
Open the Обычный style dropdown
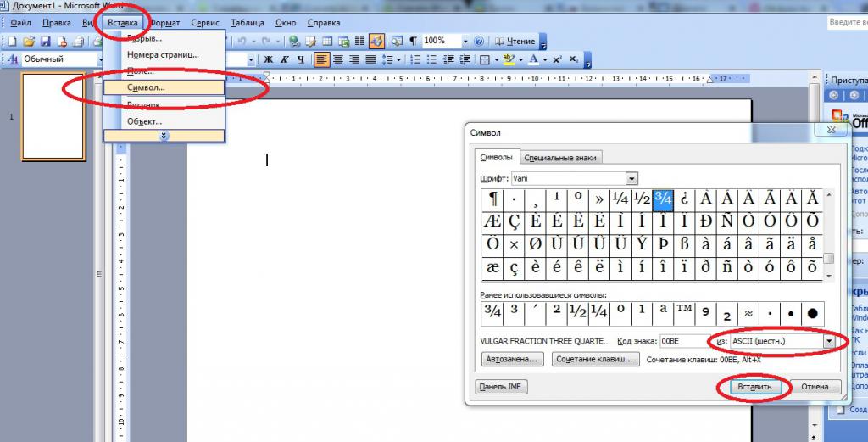tap(102, 59)
